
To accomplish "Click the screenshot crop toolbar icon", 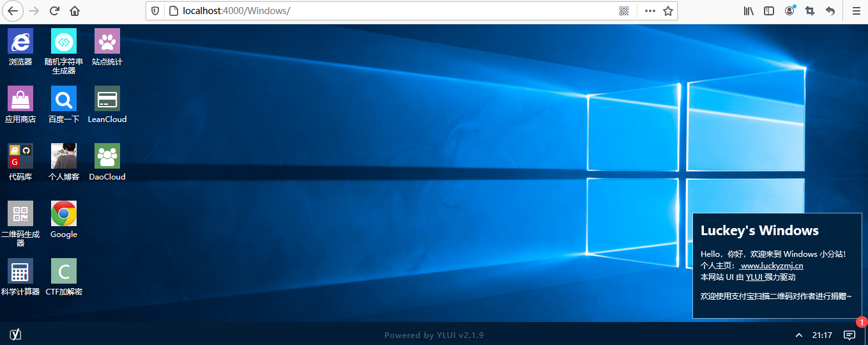I will [x=810, y=11].
